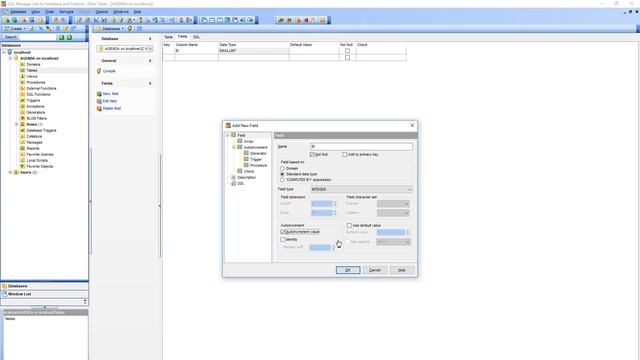This screenshot has height=360, width=640.
Task: Click the Compile icon in General panel
Action: (x=99, y=71)
